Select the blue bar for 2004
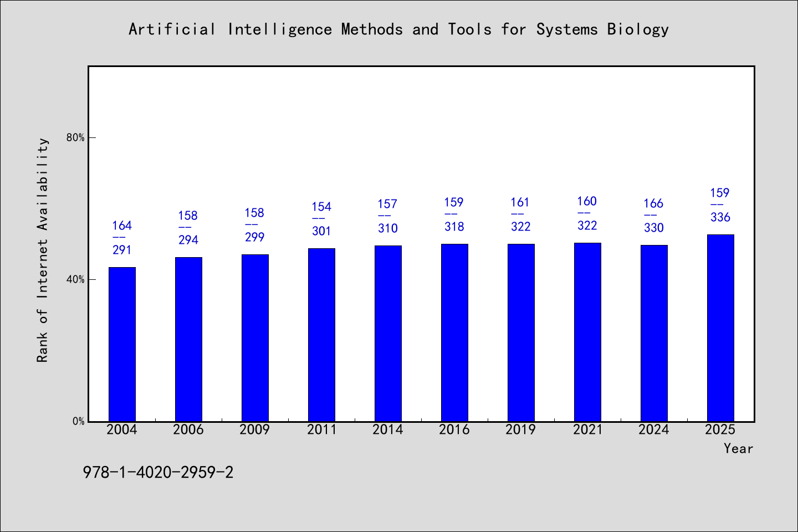Image resolution: width=798 pixels, height=532 pixels. 122,344
